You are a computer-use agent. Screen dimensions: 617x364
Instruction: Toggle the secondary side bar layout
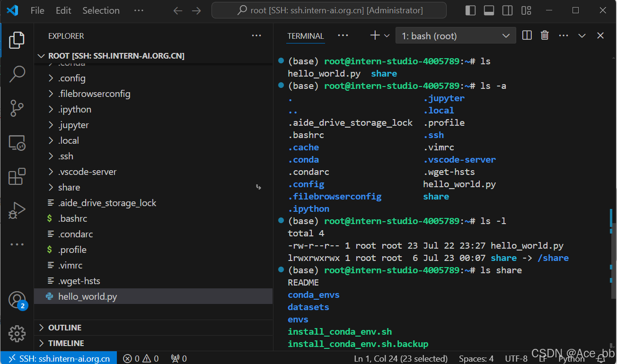pos(508,10)
